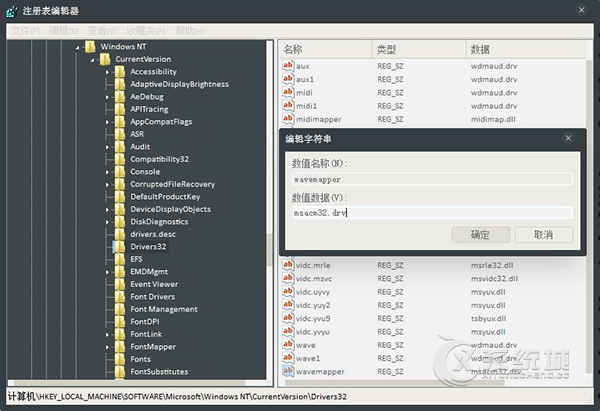Click the vidc.yvyu string value icon
Screen dimensions: 600x411
click(288, 331)
